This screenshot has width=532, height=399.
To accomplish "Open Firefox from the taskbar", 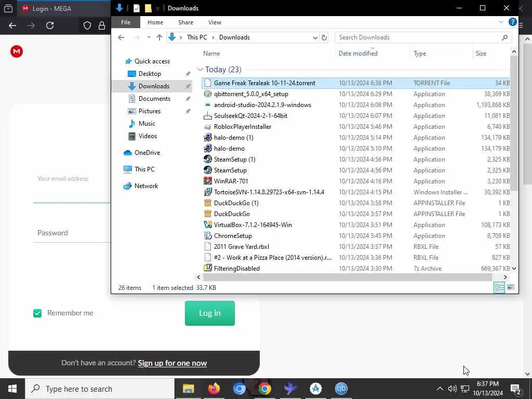I will (214, 389).
